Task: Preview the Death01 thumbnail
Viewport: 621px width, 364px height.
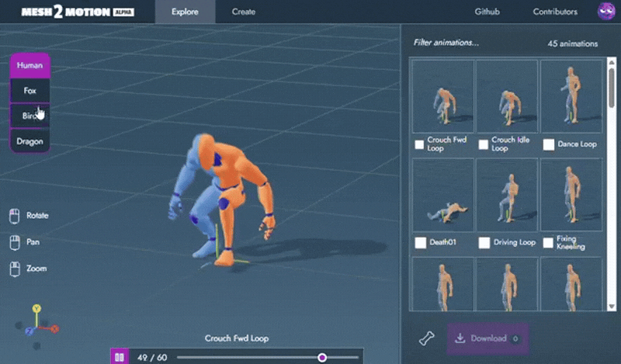Action: tap(442, 195)
